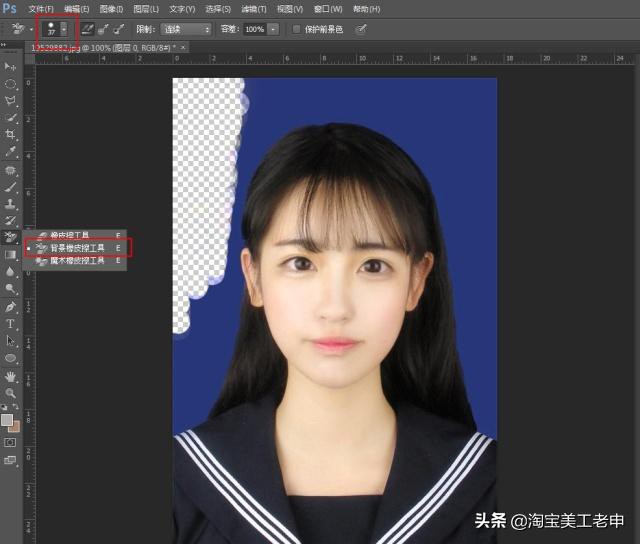Choose 魔术橡皮擦工具 from flyout
Viewport: 640px width, 544px height.
78,260
